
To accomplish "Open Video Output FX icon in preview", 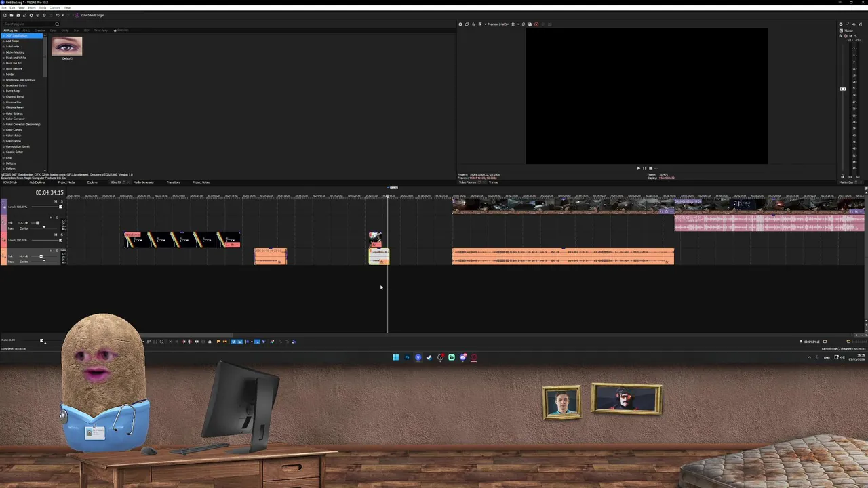I will (x=473, y=24).
